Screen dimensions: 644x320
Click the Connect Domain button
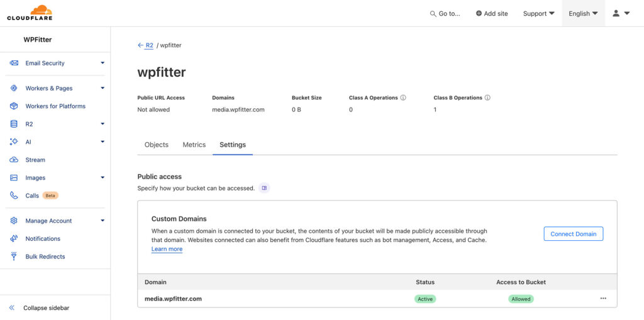573,234
